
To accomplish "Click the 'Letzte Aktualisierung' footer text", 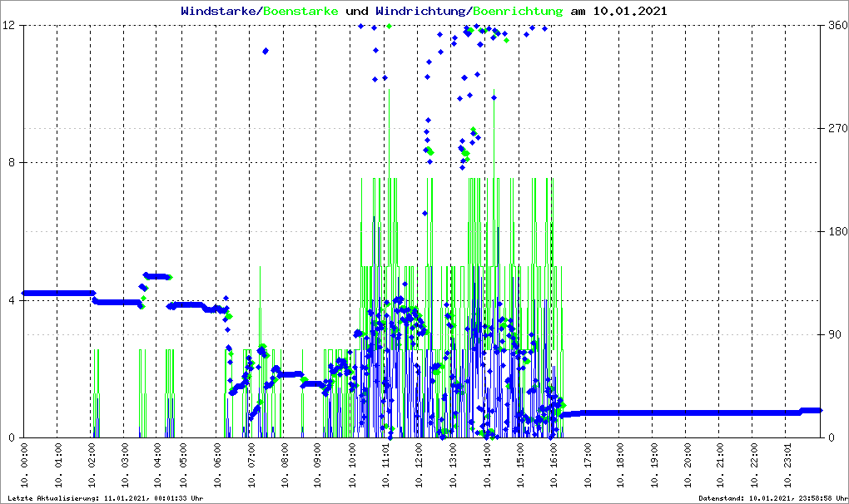I will pyautogui.click(x=106, y=498).
